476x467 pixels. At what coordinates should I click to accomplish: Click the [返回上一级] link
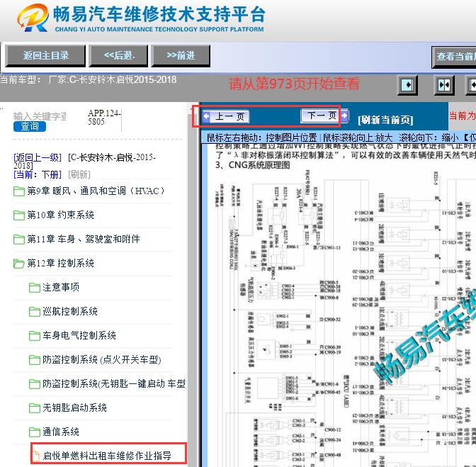[38, 157]
